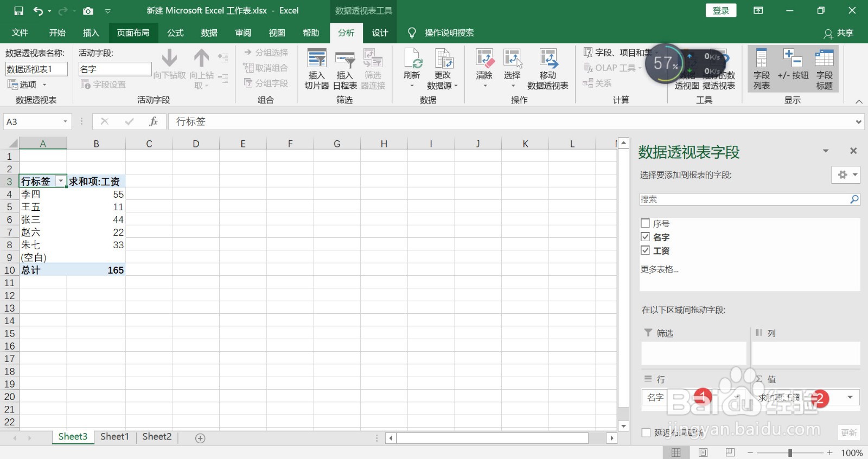Viewport: 868px width, 459px height.
Task: Switch to the 页面布局 ribbon tab
Action: coord(133,33)
